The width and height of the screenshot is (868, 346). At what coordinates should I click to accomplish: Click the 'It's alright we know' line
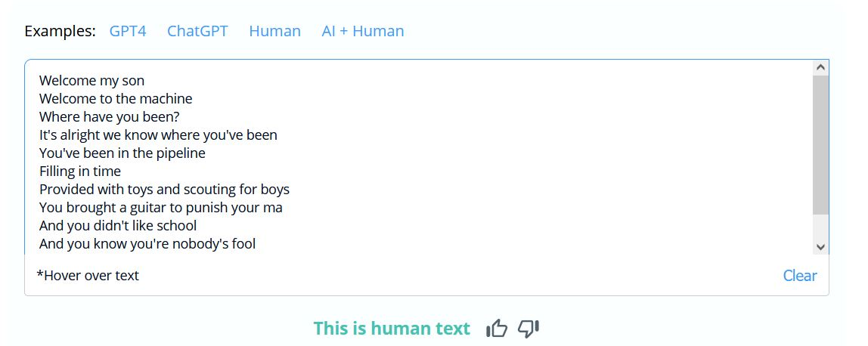coord(158,135)
